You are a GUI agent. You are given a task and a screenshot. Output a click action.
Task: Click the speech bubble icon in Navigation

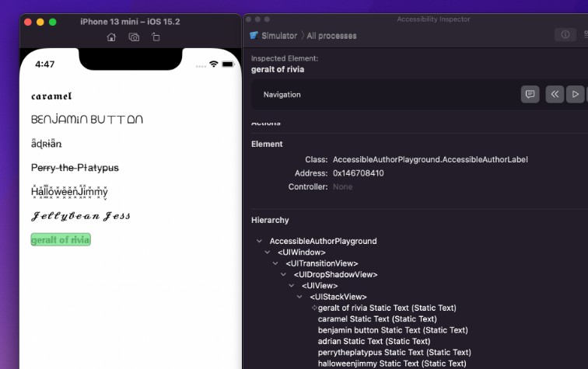click(x=530, y=94)
